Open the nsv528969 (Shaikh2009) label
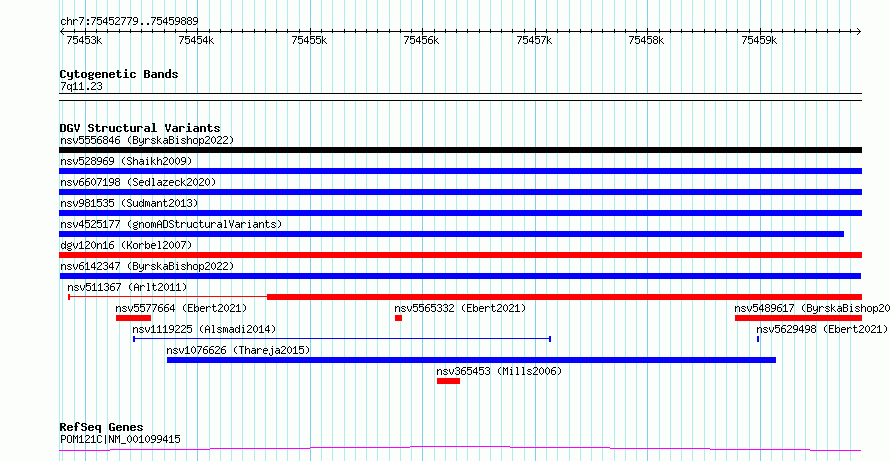 (126, 161)
